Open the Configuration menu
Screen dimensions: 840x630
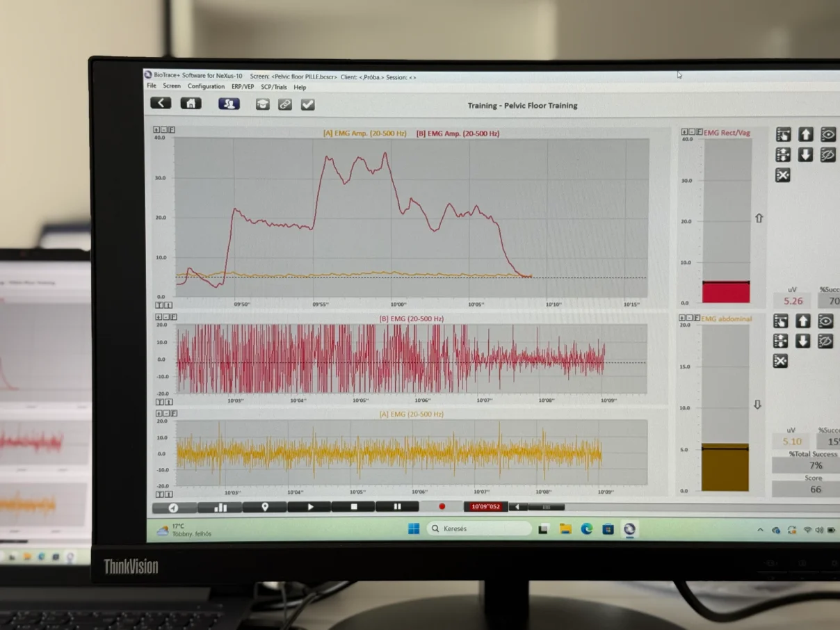click(x=206, y=86)
